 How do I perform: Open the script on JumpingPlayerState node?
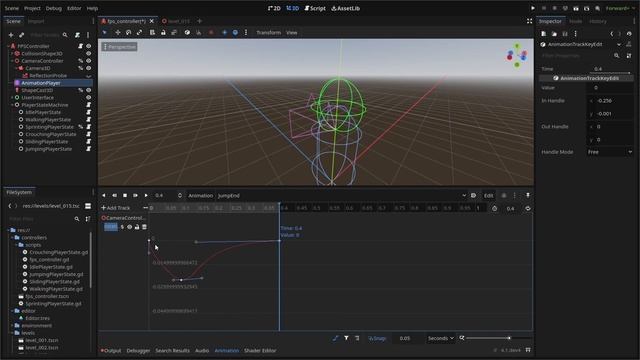[x=89, y=149]
